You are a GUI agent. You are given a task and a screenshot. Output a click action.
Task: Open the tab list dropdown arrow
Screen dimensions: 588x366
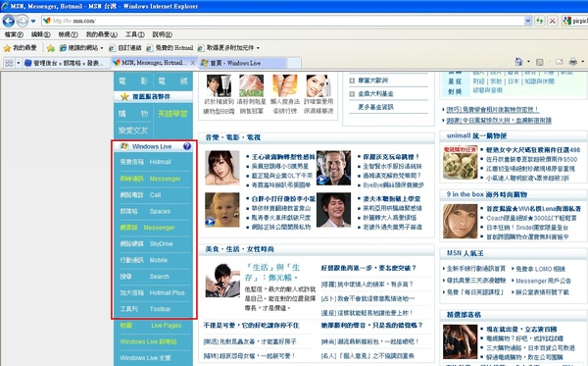(x=18, y=63)
